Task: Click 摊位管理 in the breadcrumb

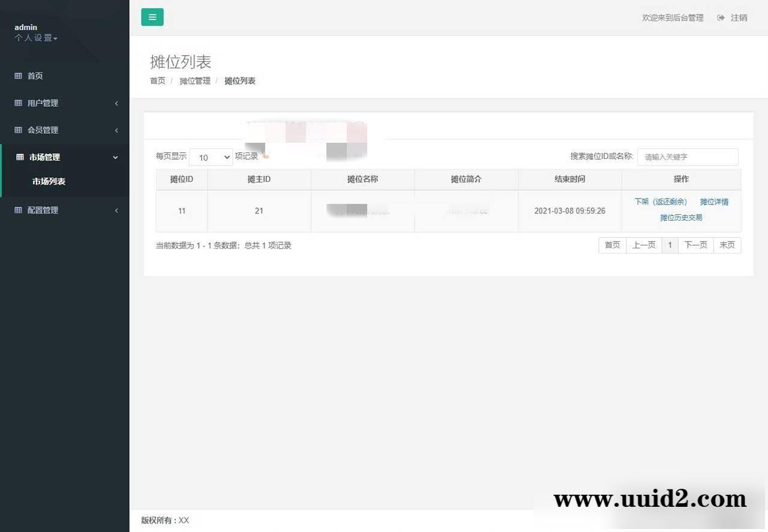Action: 194,81
